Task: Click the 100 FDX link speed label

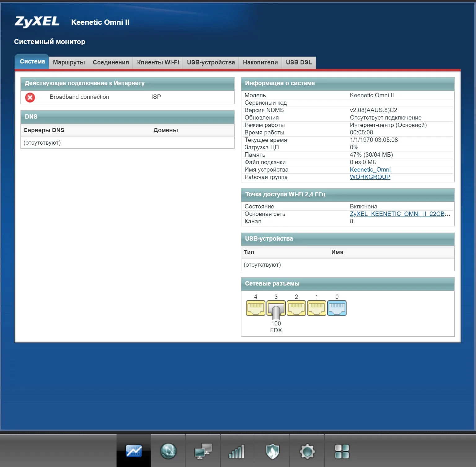Action: [x=276, y=327]
